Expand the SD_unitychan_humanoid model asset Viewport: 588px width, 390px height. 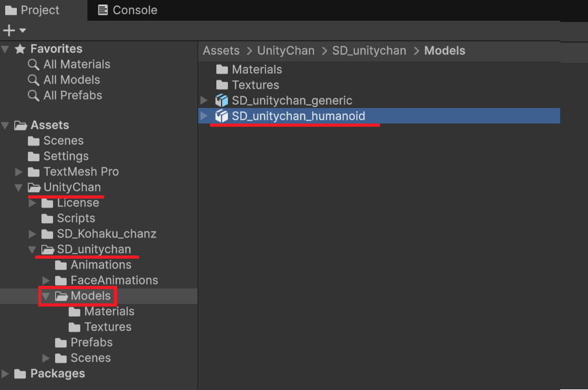coord(204,116)
